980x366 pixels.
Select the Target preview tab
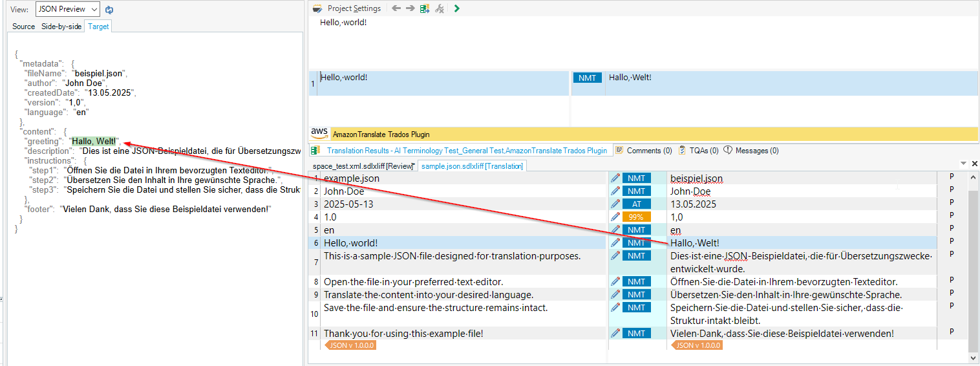(x=98, y=27)
